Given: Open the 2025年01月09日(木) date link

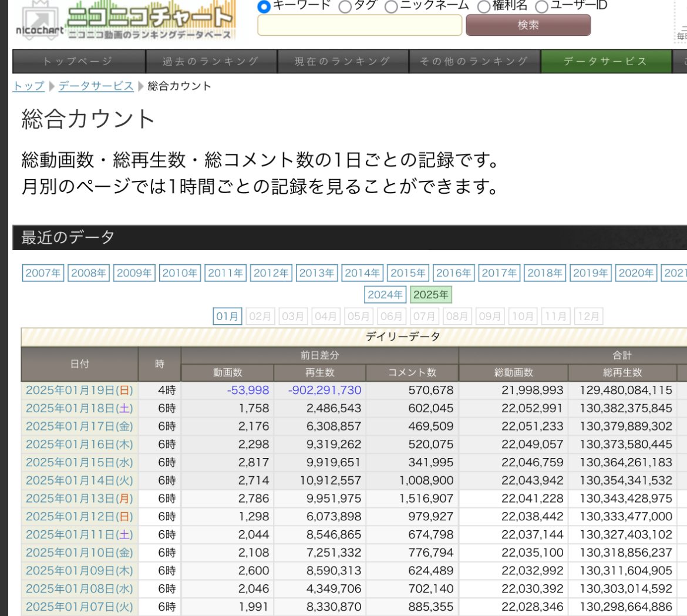Looking at the screenshot, I should [79, 570].
